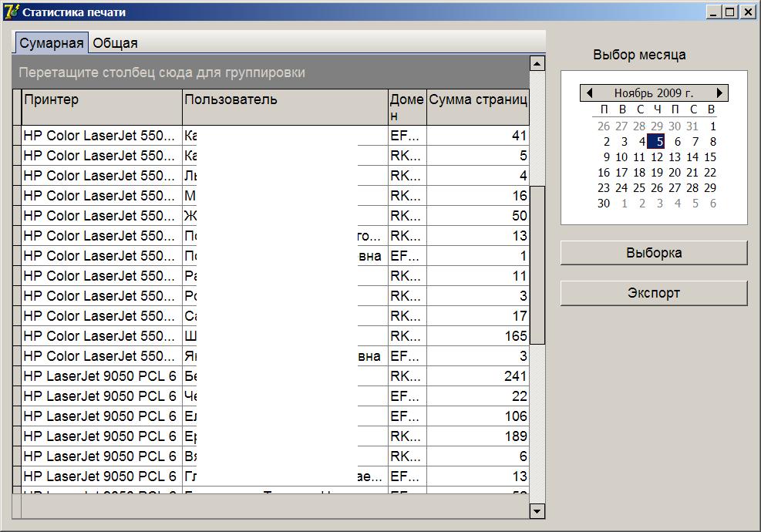This screenshot has height=532, width=761.
Task: Switch to the Общая tab
Action: (x=116, y=43)
